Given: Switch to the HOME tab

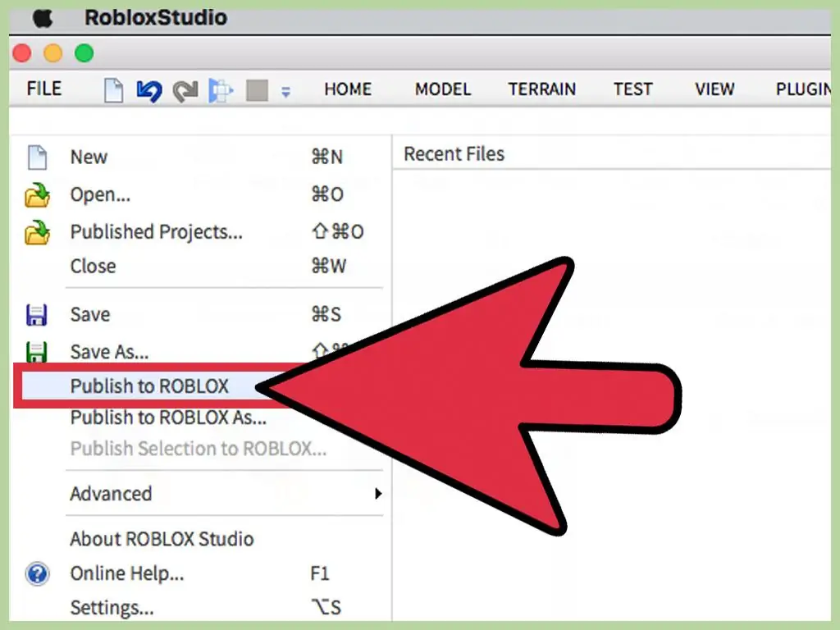Looking at the screenshot, I should point(348,89).
